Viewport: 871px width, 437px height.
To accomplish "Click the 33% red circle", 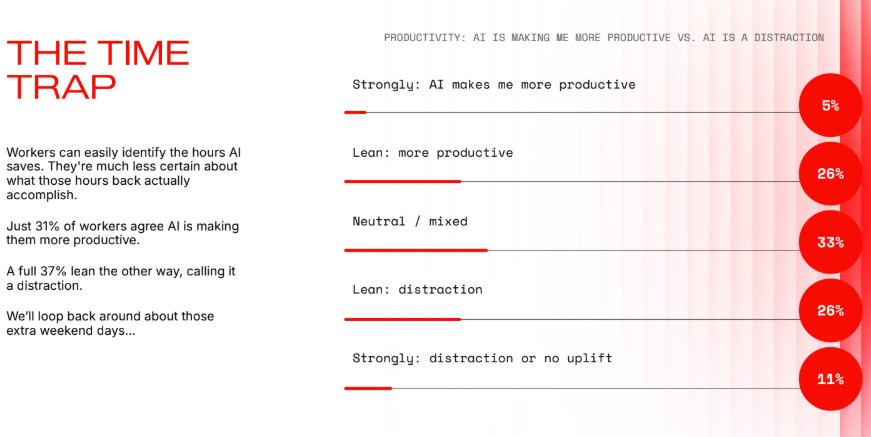I will (830, 243).
